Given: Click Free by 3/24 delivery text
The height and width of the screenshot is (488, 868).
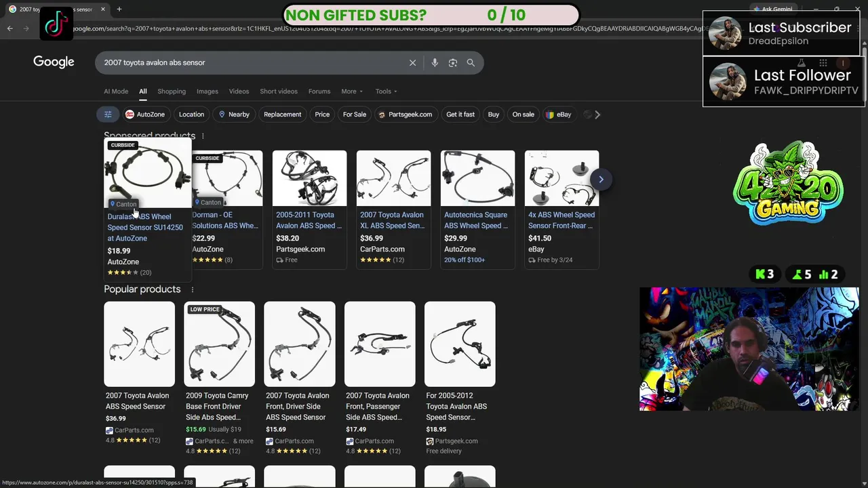Looking at the screenshot, I should [555, 260].
